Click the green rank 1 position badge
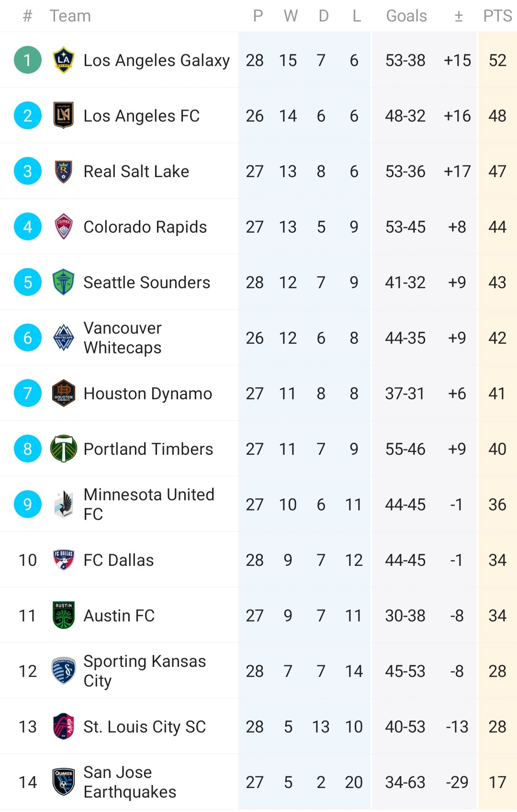 point(28,60)
